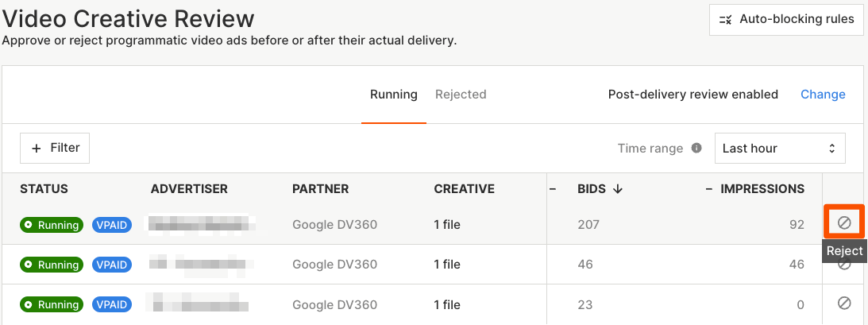Image resolution: width=868 pixels, height=325 pixels.
Task: Sort by the ADVERTISER column header
Action: tap(189, 189)
